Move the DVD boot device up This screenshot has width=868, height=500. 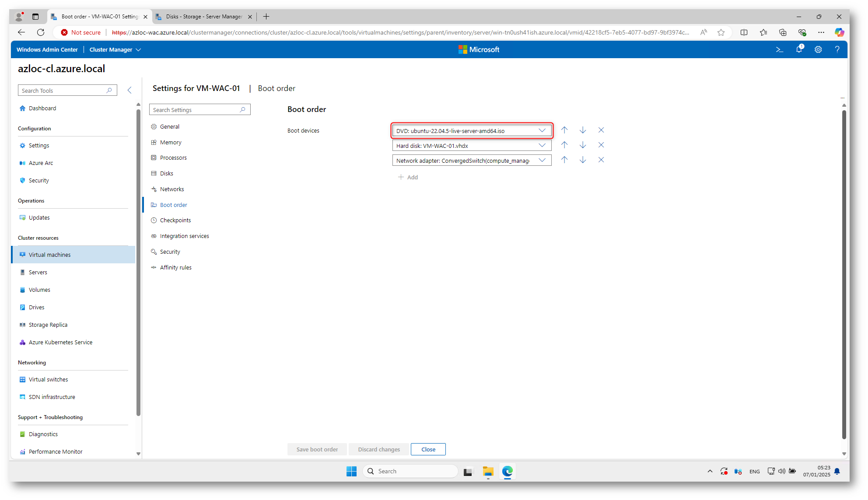tap(564, 130)
